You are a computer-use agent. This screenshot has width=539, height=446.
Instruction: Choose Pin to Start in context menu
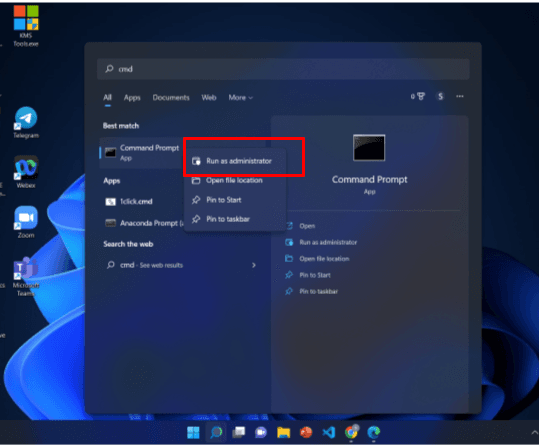tap(235, 200)
